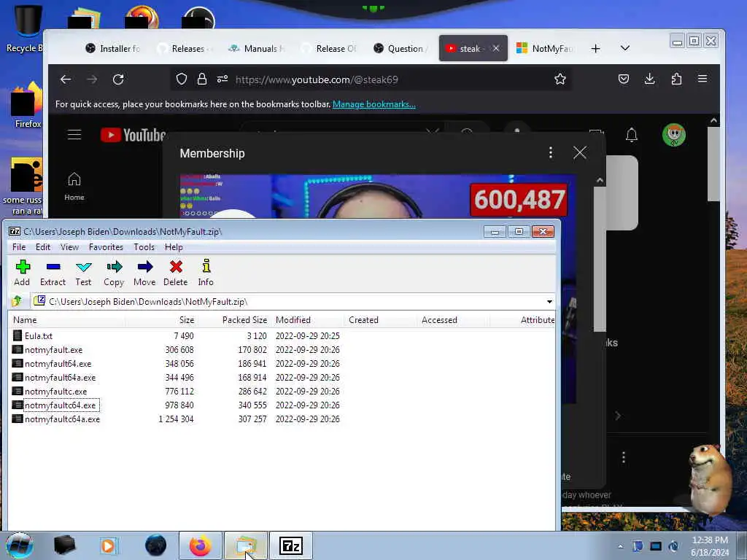Open the Firefox hamburger application menu

pos(703,79)
